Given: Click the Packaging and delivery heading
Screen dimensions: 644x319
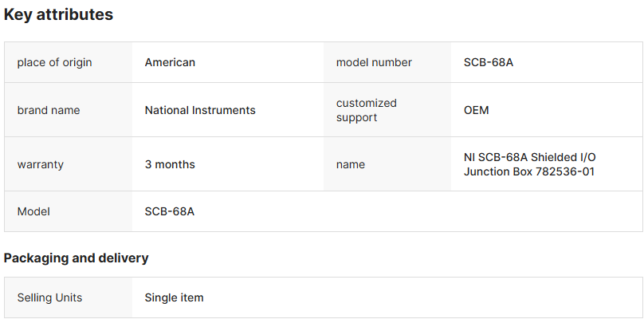Looking at the screenshot, I should tap(76, 258).
